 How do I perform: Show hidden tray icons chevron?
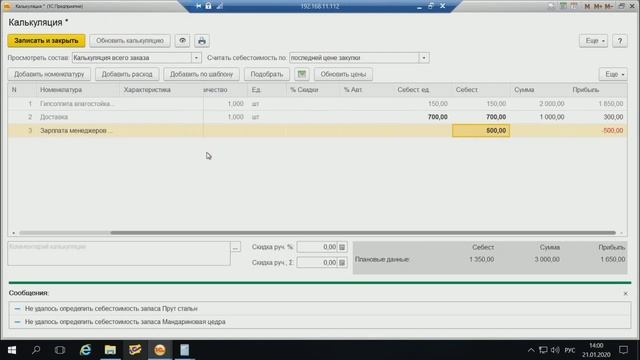[531, 350]
